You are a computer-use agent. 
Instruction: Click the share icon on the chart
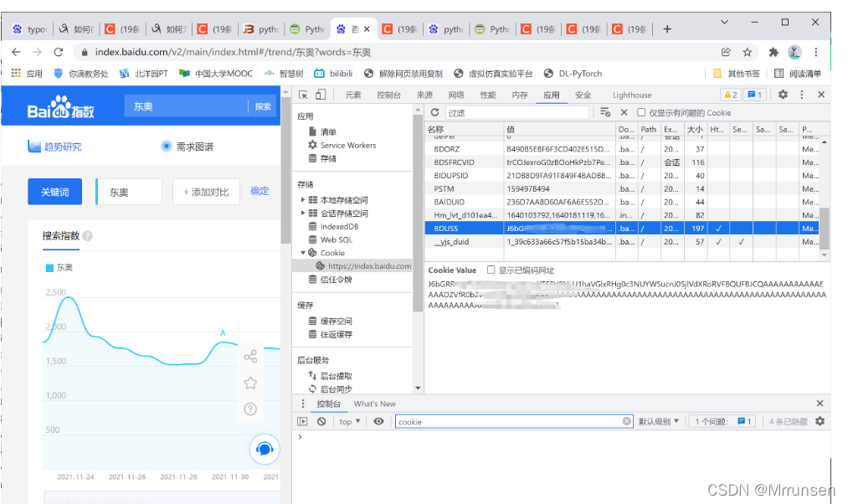[250, 357]
